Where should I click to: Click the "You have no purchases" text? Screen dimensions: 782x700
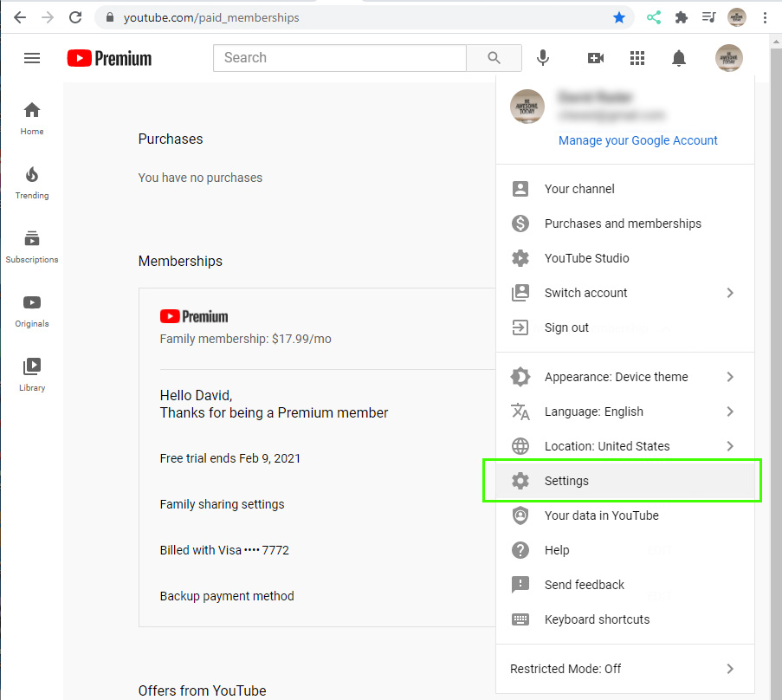pos(200,178)
